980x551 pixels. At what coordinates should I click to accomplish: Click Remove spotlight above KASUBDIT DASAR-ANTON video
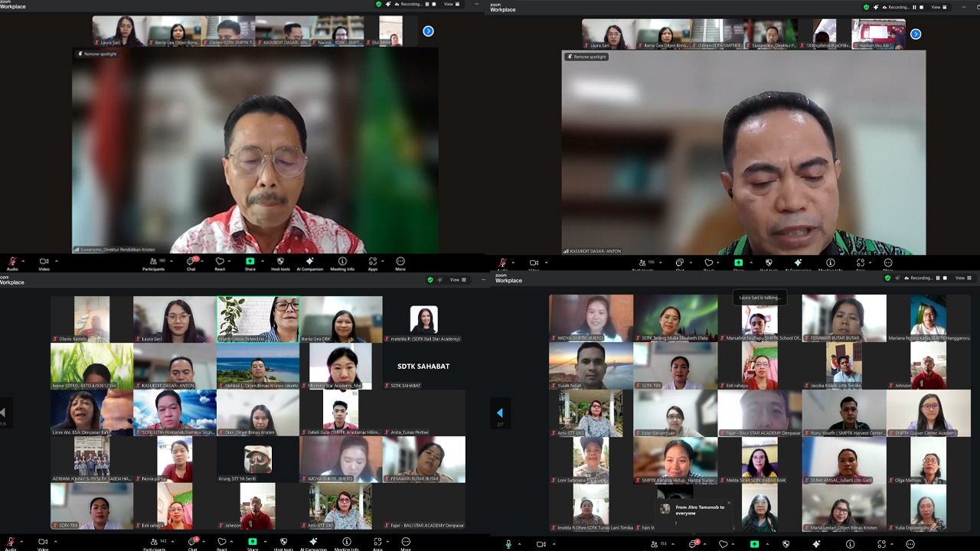(x=586, y=57)
